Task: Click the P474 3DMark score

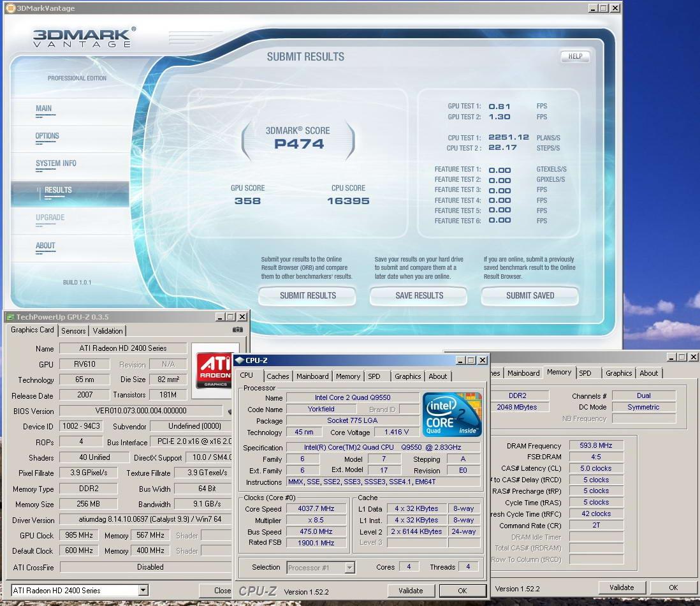Action: coord(298,144)
